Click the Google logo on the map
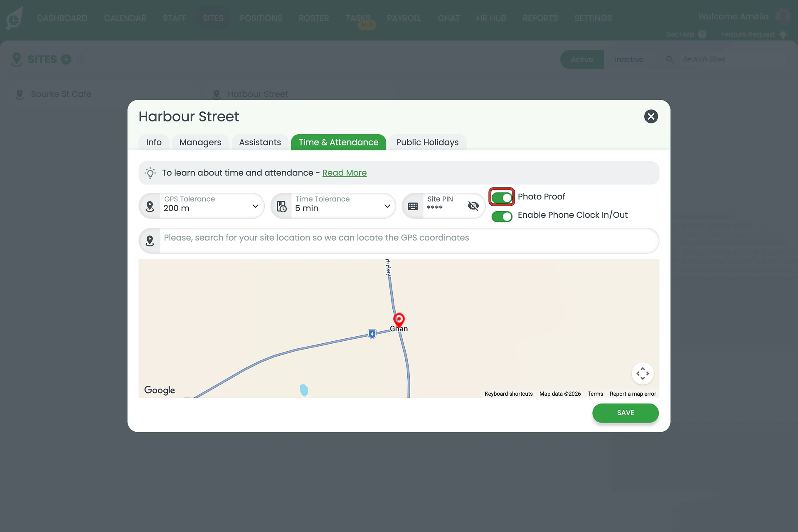Image resolution: width=798 pixels, height=532 pixels. tap(160, 390)
